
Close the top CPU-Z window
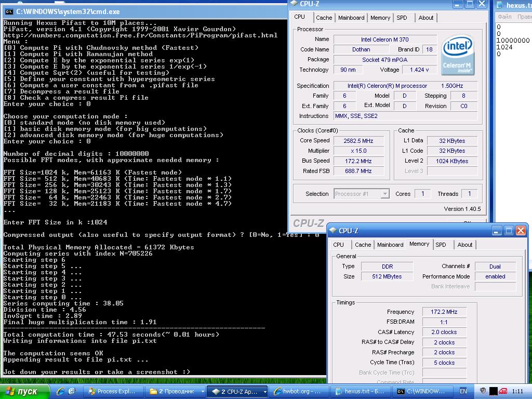tap(482, 4)
